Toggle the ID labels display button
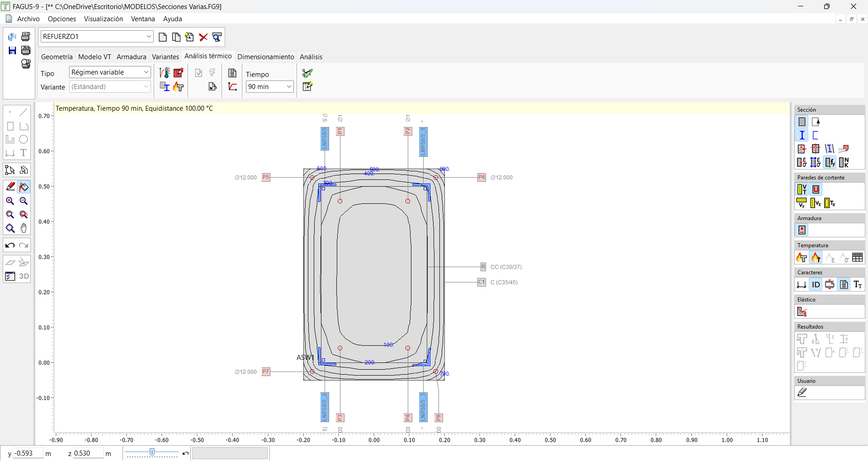This screenshot has width=868, height=461. [816, 285]
